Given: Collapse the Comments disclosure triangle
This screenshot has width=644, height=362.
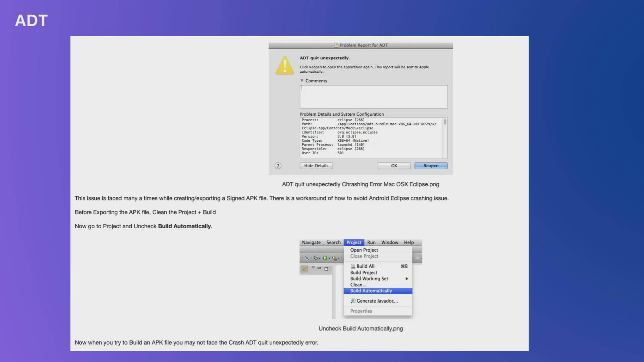Looking at the screenshot, I should point(302,81).
